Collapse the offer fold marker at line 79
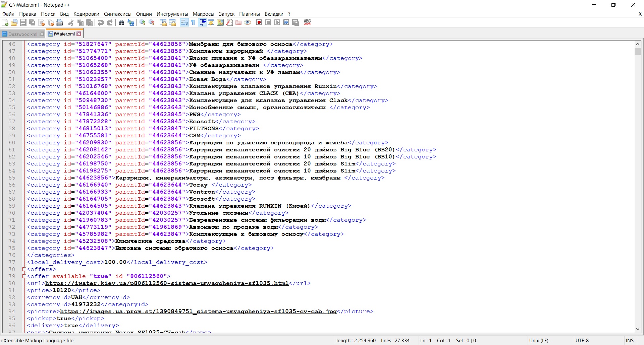This screenshot has height=345, width=644. point(24,276)
